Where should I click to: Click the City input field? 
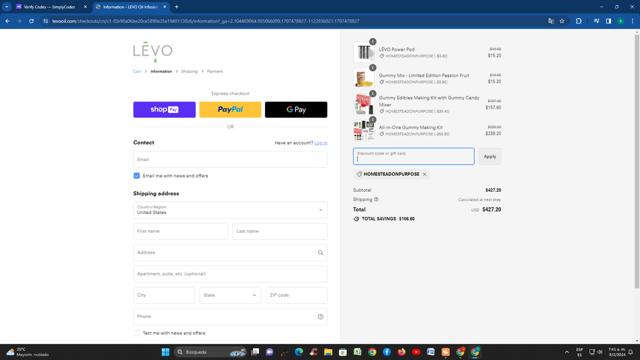click(x=164, y=295)
